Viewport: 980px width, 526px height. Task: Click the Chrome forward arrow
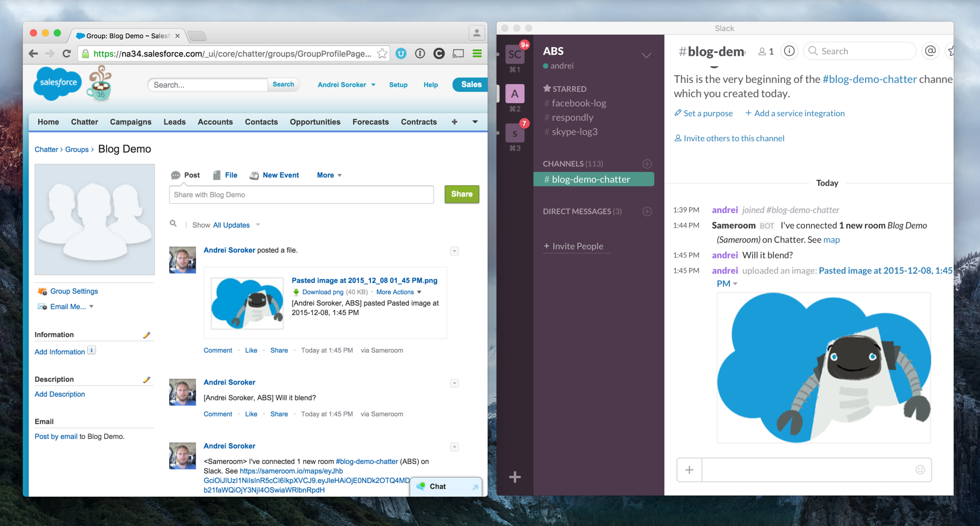(50, 54)
